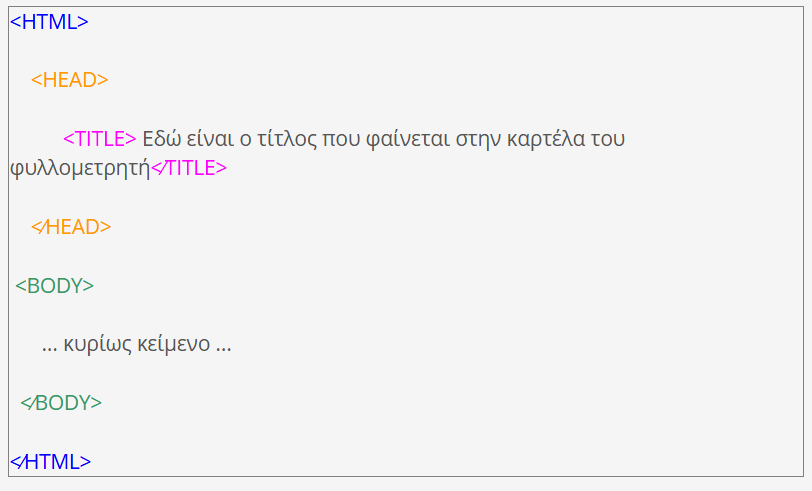The height and width of the screenshot is (491, 812).
Task: Click the green opening BODY tag
Action: pyautogui.click(x=54, y=286)
